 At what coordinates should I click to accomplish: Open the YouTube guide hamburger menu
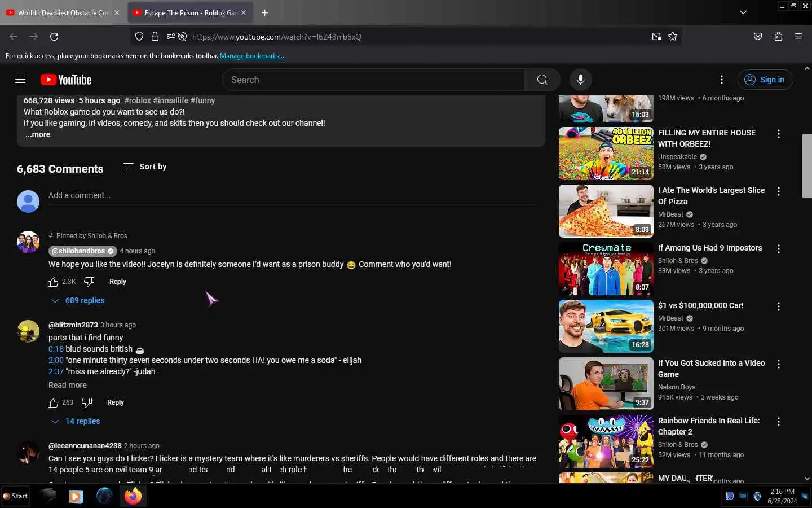coord(20,80)
